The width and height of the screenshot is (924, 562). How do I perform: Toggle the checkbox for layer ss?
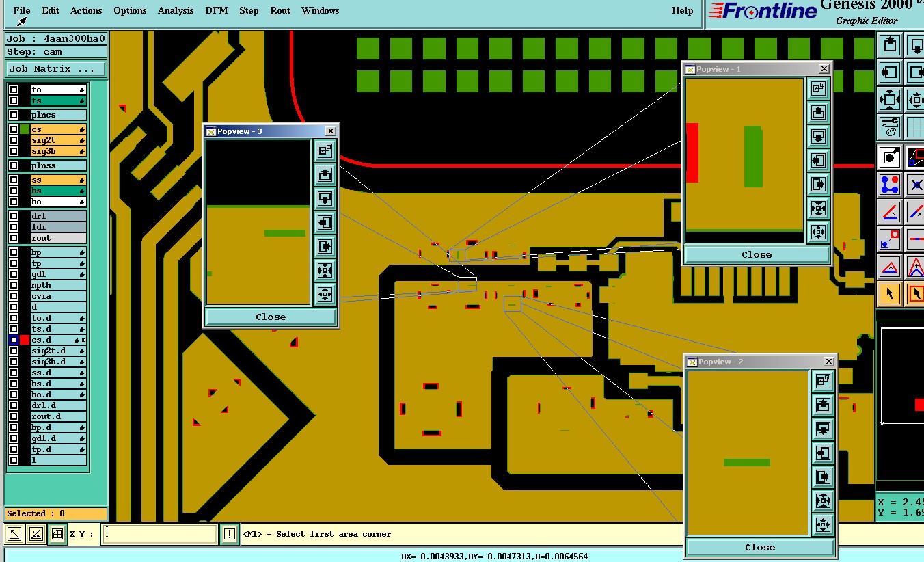coord(14,180)
